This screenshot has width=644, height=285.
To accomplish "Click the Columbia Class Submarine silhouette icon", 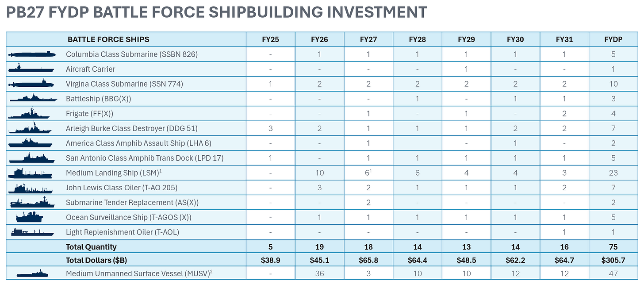I will [x=32, y=54].
